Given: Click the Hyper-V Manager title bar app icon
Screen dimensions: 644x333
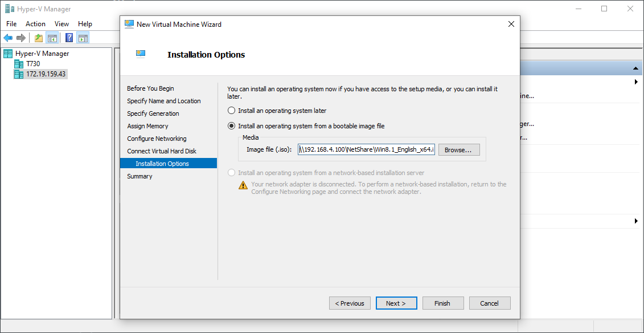Looking at the screenshot, I should tap(9, 9).
